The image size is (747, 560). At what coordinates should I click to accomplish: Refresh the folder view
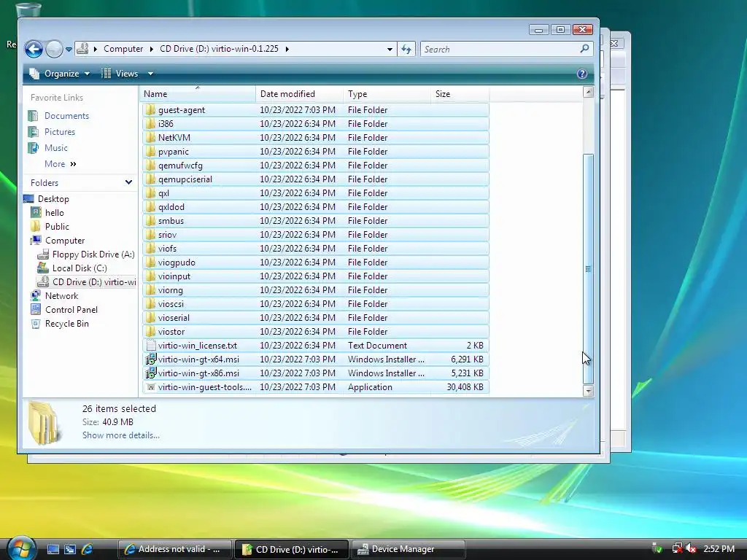(406, 49)
